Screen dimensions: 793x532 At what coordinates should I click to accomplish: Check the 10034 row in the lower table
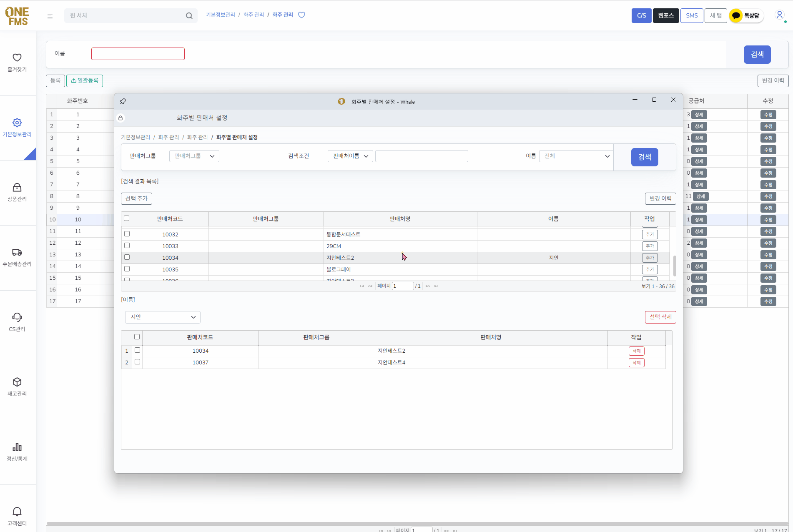(x=138, y=350)
